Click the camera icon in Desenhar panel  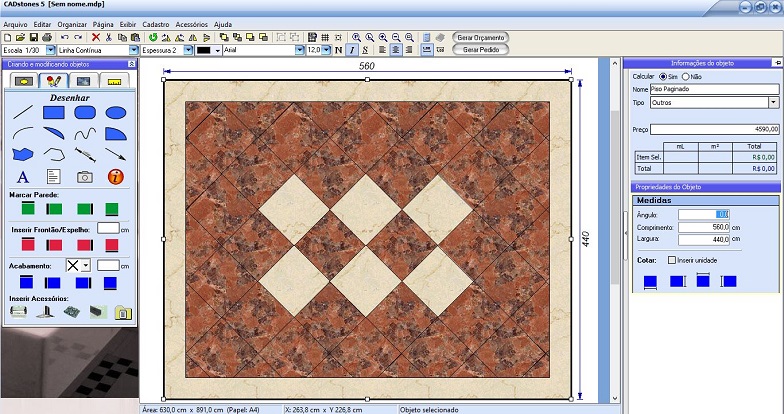pyautogui.click(x=85, y=176)
